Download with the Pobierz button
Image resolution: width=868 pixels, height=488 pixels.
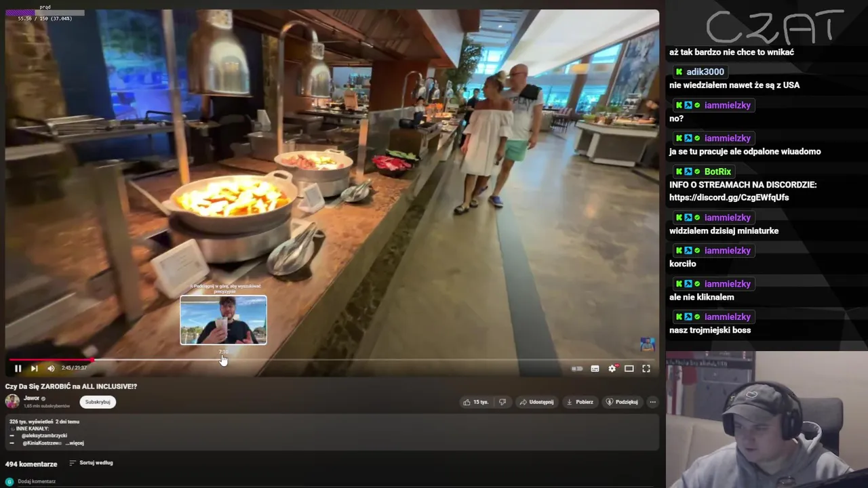click(580, 402)
